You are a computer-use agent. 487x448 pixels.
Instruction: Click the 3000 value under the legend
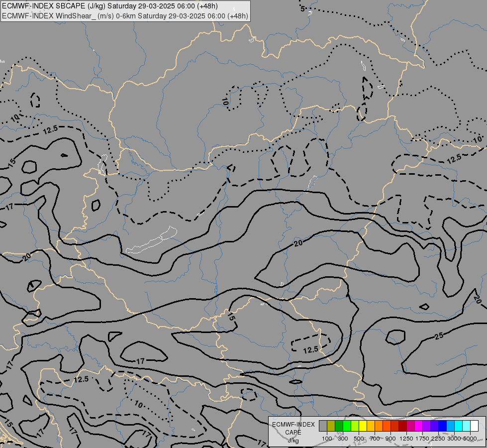pos(454,439)
